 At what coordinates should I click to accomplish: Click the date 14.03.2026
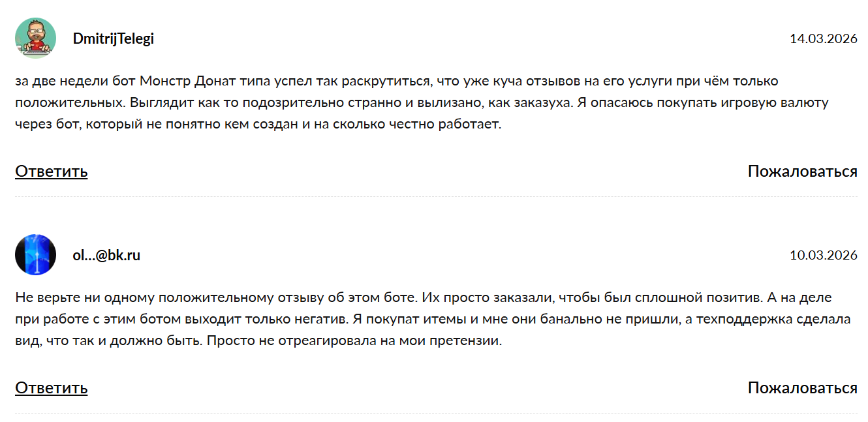point(823,38)
